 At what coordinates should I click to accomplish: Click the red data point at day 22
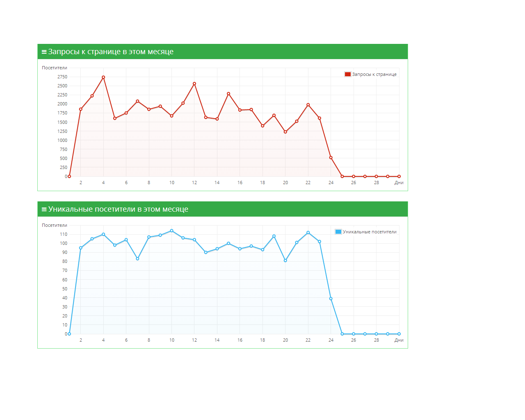(308, 105)
